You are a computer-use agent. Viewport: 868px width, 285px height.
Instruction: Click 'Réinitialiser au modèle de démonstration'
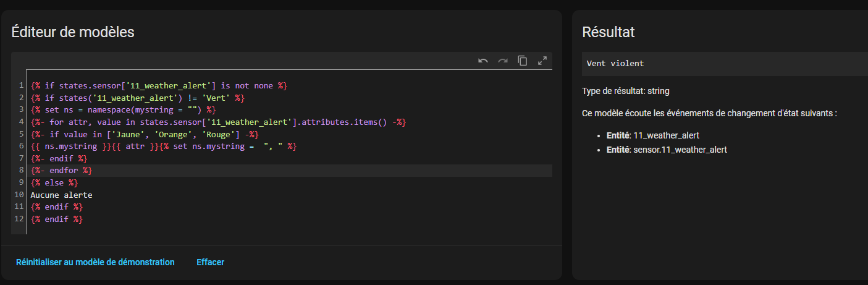pyautogui.click(x=95, y=262)
